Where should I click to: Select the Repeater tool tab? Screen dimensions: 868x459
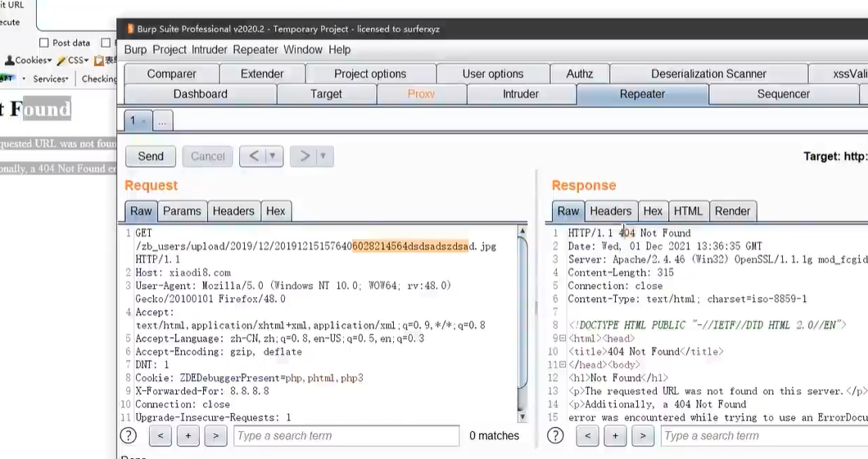642,94
